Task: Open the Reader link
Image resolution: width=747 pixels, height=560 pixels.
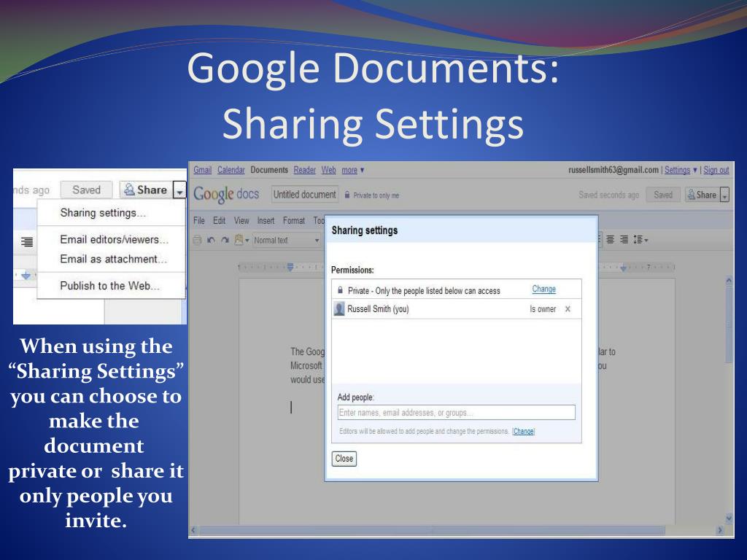Action: point(304,170)
